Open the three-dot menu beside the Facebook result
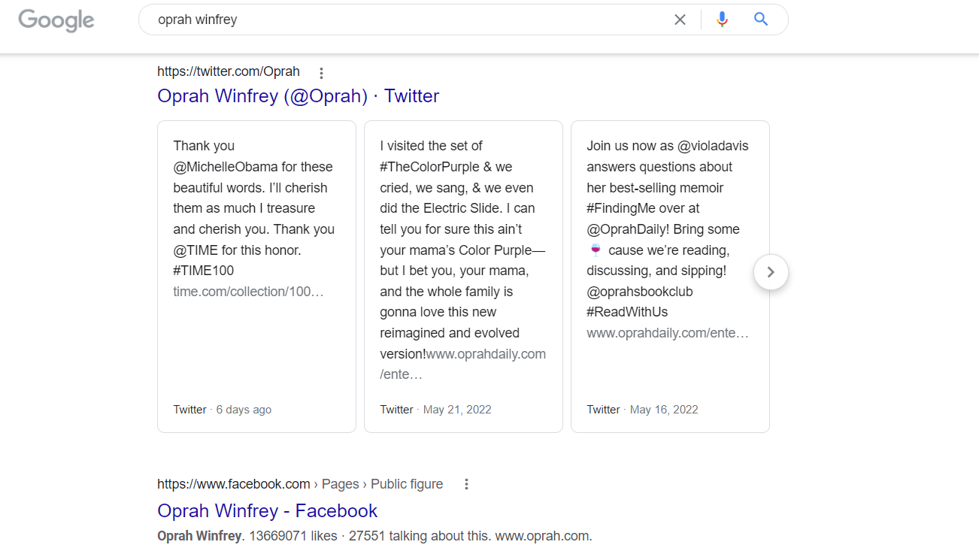The image size is (979, 560). (466, 484)
